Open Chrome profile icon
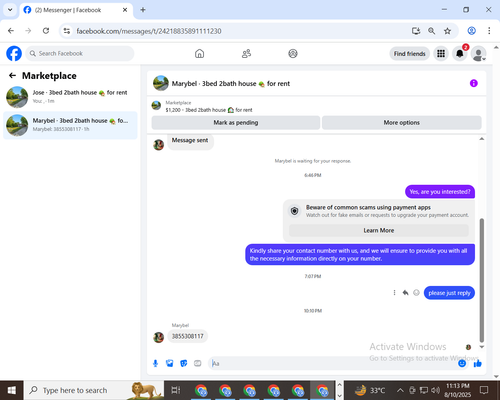Viewport: 500px width, 400px height. tap(471, 31)
